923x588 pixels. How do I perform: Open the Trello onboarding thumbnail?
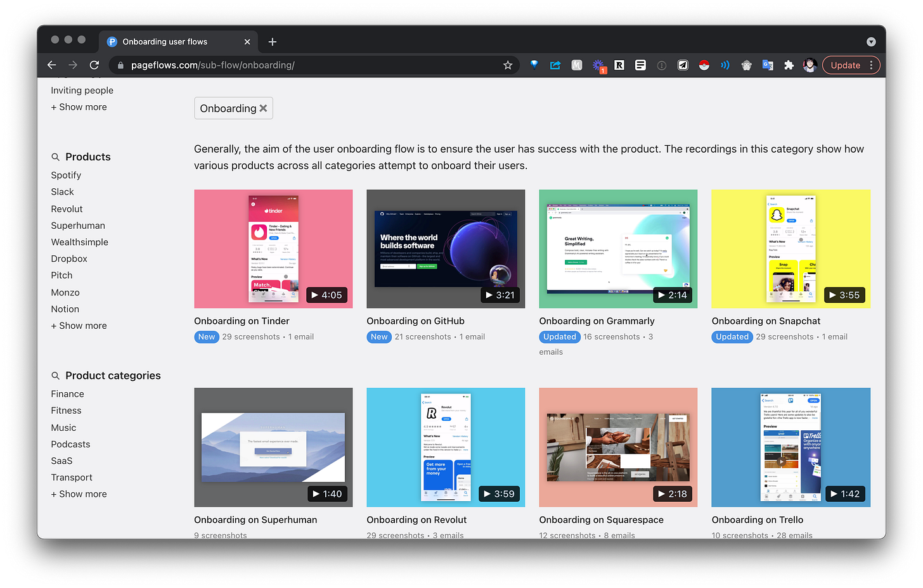(791, 447)
